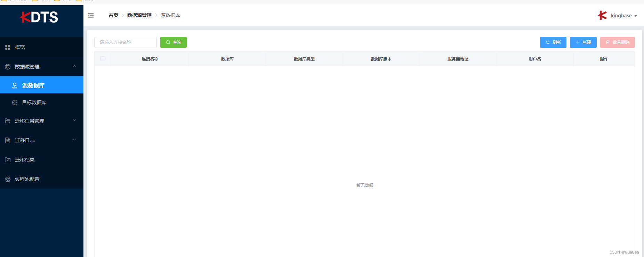
Task: Open the 线程池配置 menu item
Action: [42, 179]
